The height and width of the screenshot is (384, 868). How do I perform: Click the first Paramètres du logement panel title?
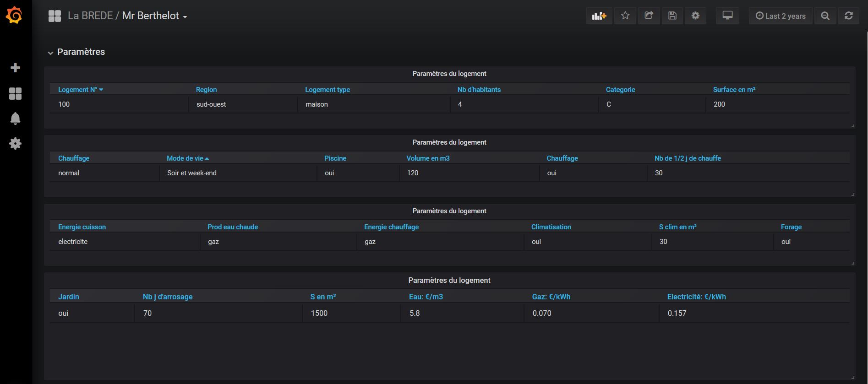point(449,74)
